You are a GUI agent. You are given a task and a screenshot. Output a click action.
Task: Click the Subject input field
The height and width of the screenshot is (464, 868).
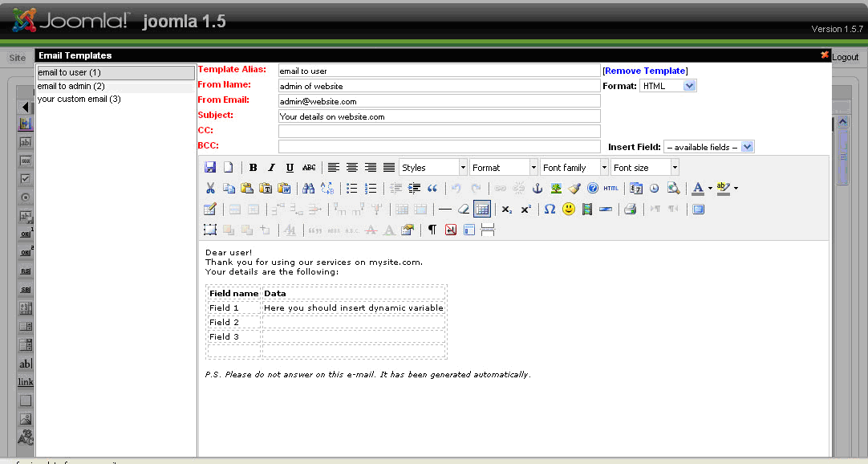pyautogui.click(x=440, y=116)
